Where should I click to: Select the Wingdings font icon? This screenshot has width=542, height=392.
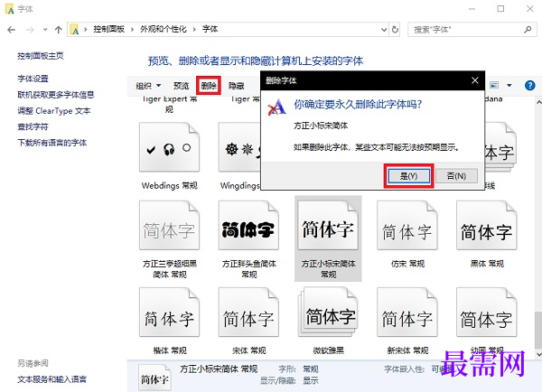point(239,146)
